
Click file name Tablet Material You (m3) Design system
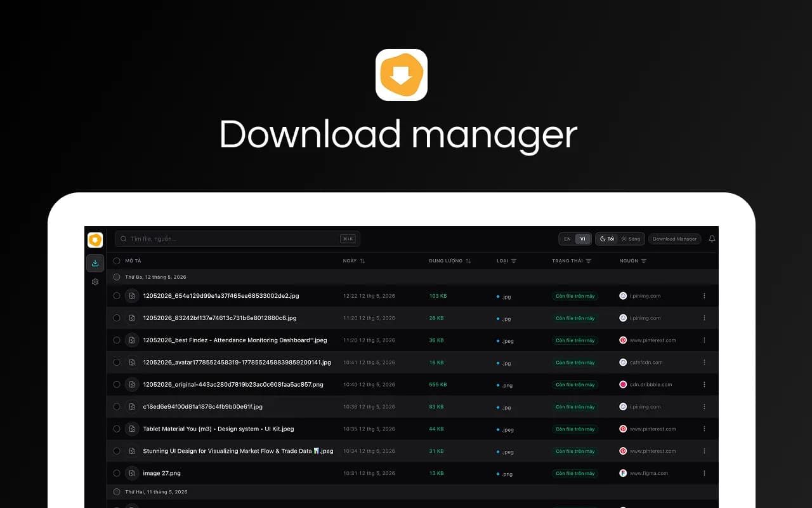219,429
